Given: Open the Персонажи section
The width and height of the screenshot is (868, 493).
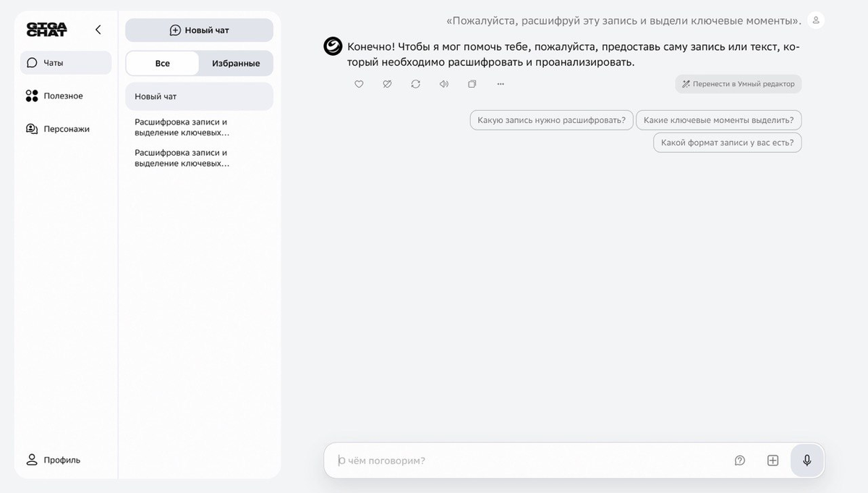Looking at the screenshot, I should pos(58,129).
